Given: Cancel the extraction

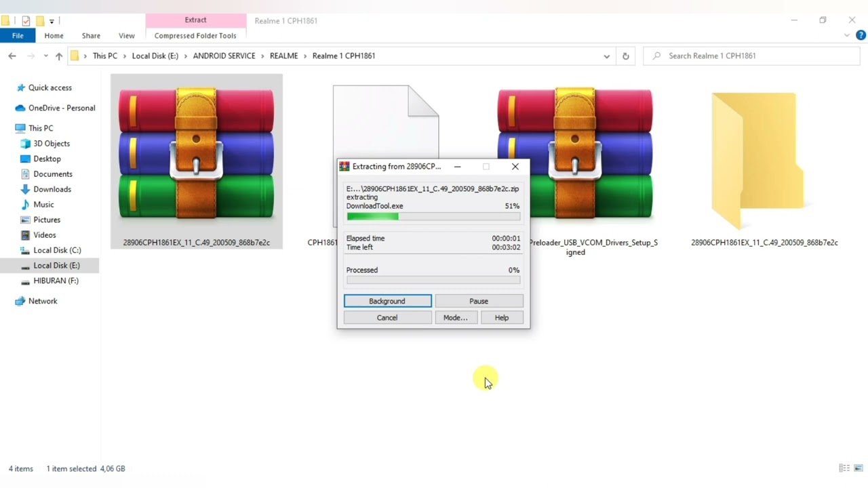Looking at the screenshot, I should [387, 318].
